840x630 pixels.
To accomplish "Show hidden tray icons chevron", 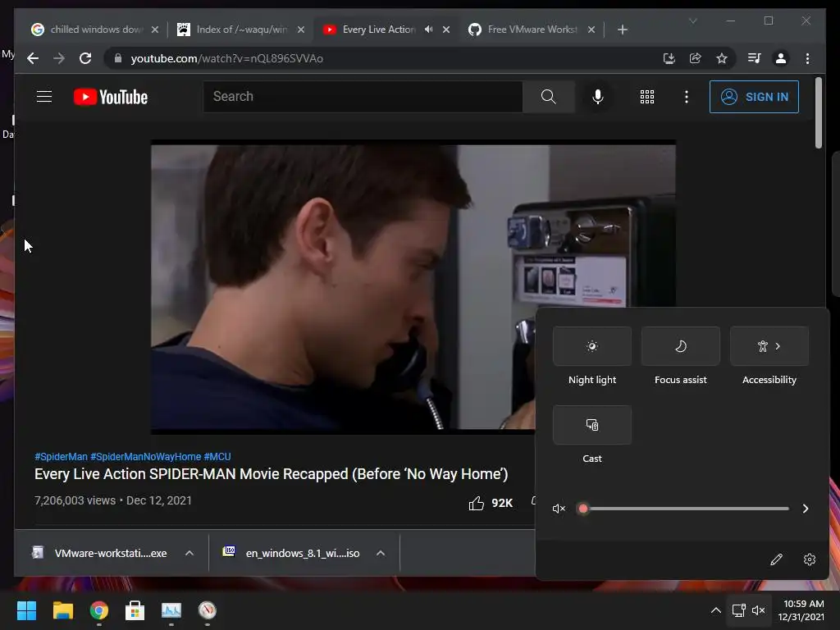I will point(715,610).
